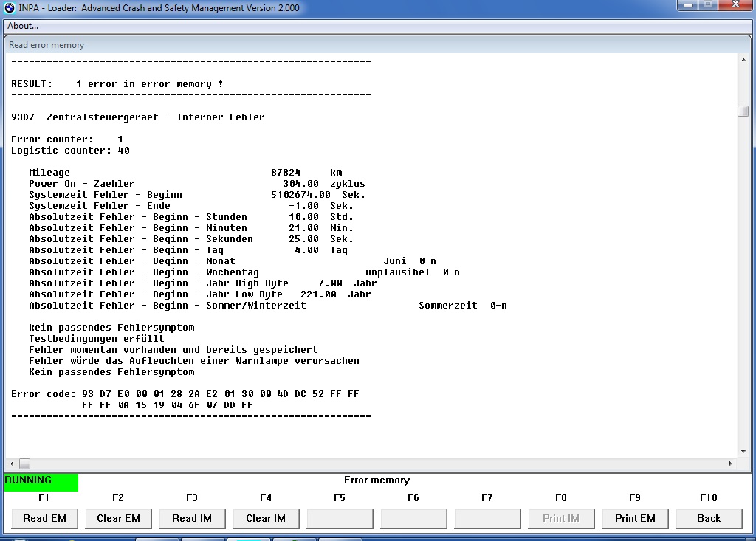Click the Read error memory header bar
Screen dimensions: 756x541
tap(46, 44)
